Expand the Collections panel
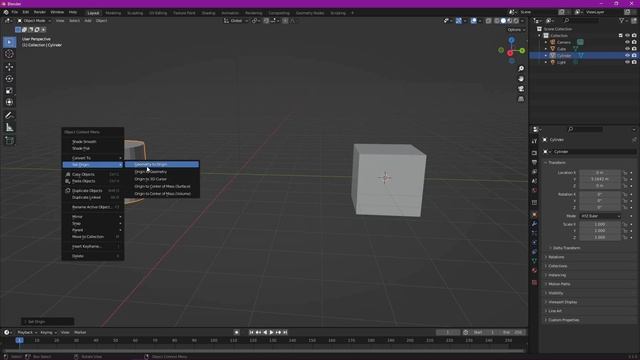 pyautogui.click(x=558, y=266)
